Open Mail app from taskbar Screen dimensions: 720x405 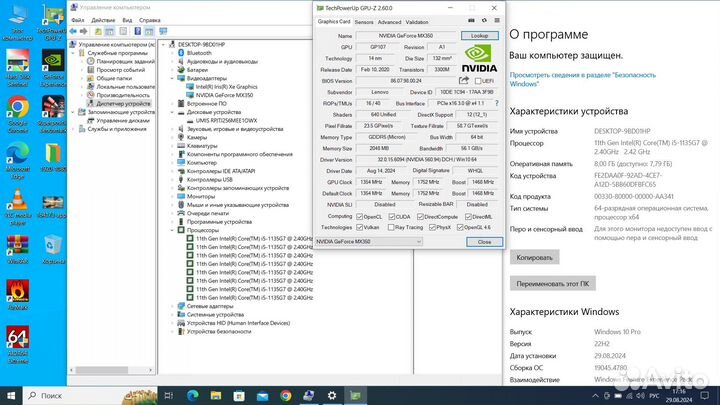point(262,395)
